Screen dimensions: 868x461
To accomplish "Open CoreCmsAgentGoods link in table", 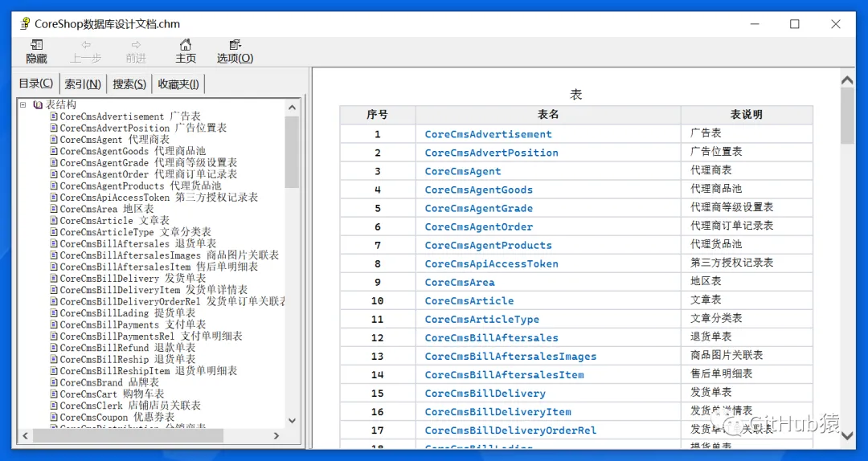I will [x=479, y=190].
